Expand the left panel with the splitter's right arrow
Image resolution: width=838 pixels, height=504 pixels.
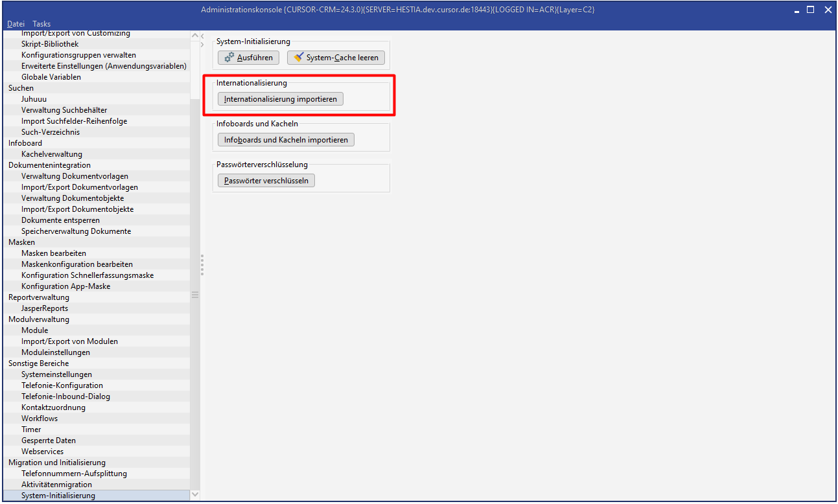(x=202, y=44)
